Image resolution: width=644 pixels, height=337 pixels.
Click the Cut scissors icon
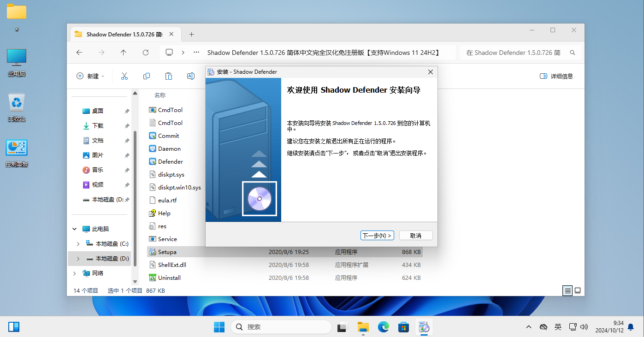(x=124, y=76)
